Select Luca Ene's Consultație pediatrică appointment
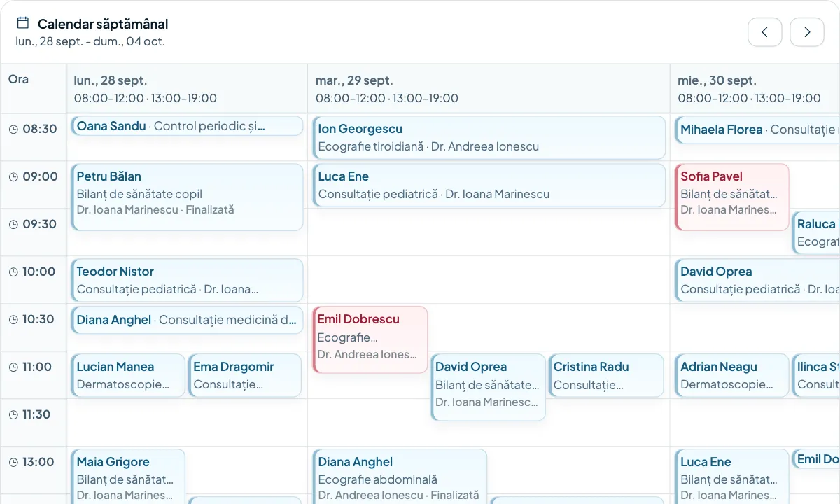 point(489,185)
